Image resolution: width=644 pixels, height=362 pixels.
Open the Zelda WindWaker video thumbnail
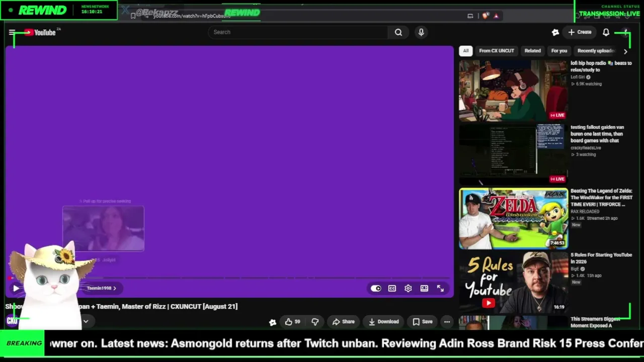click(513, 218)
